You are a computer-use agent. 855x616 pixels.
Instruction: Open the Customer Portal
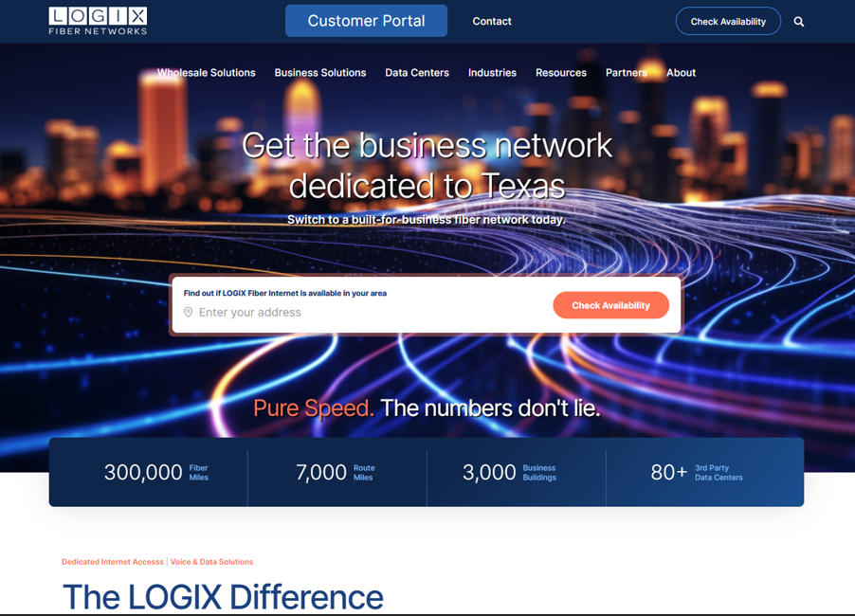(366, 20)
